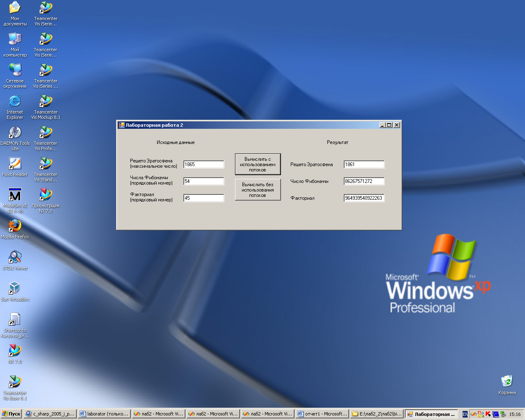Viewport: 525px width, 420px height.
Task: Switch to отчет1 - Microsoft... taskbar window
Action: 322,414
